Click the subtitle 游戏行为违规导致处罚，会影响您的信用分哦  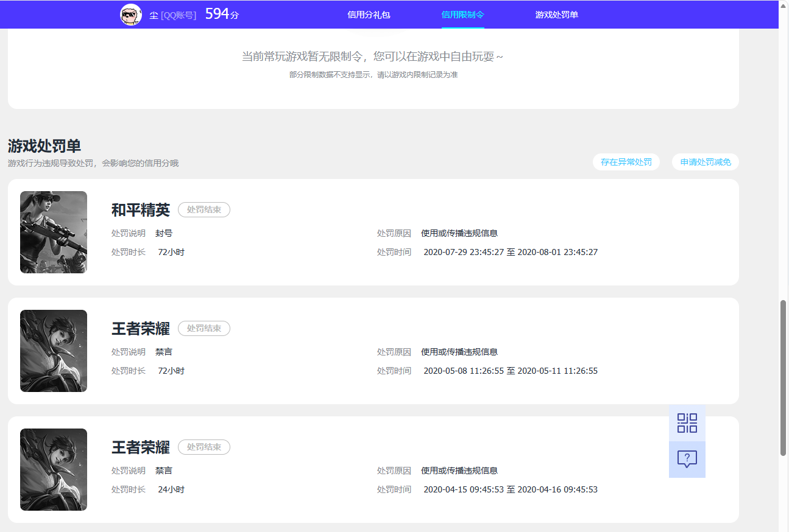click(x=93, y=163)
